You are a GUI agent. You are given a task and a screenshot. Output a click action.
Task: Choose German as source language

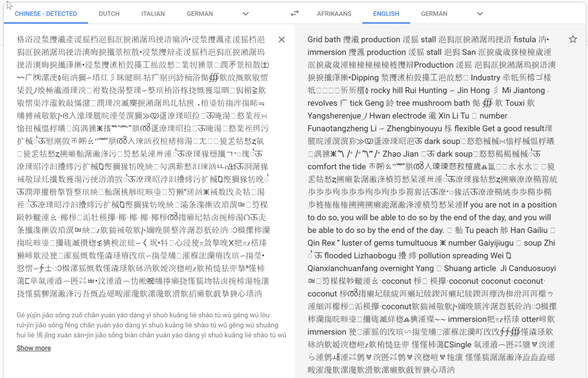(200, 14)
